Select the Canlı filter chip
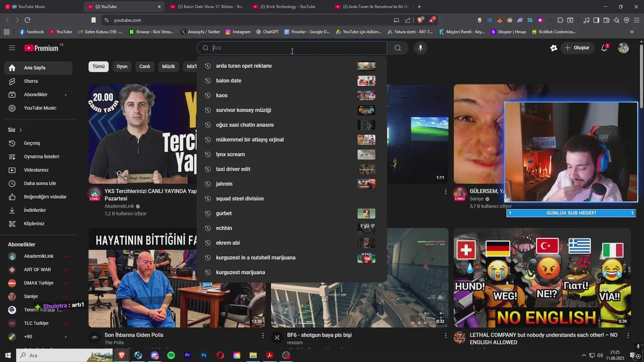 pos(145,66)
